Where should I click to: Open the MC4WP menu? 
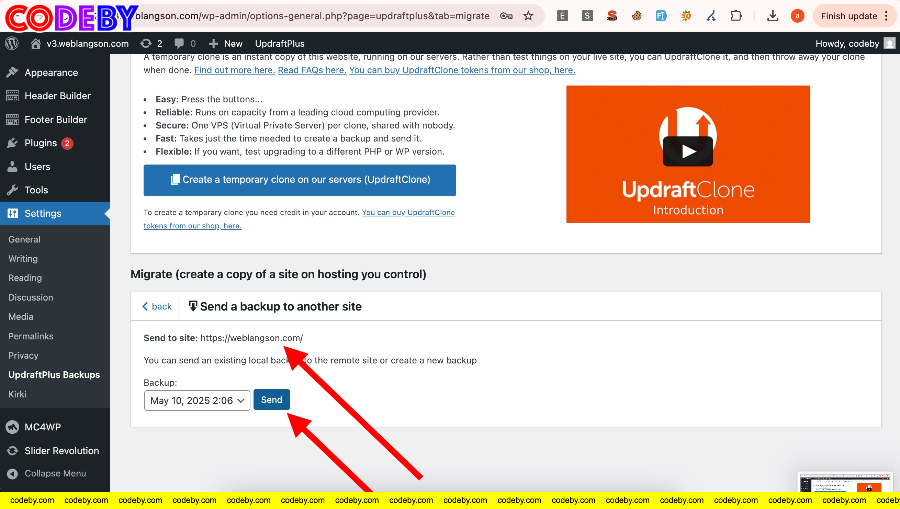tap(42, 427)
